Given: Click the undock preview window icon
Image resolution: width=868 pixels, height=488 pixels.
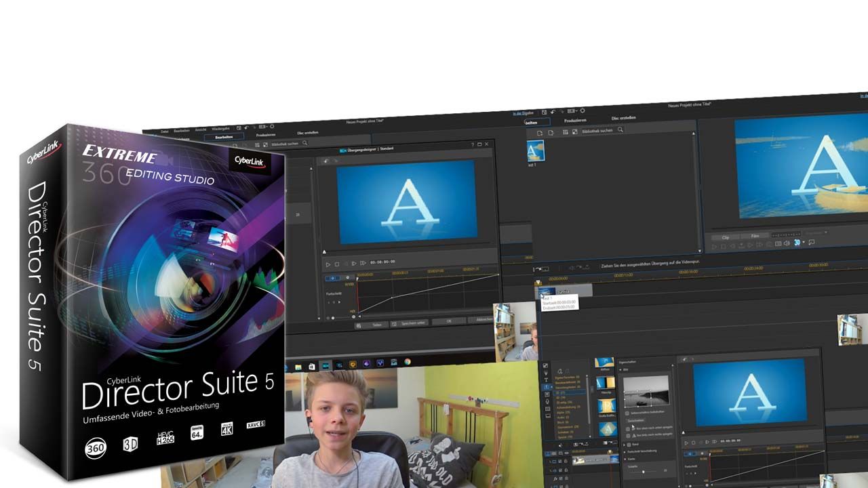Looking at the screenshot, I should click(812, 243).
